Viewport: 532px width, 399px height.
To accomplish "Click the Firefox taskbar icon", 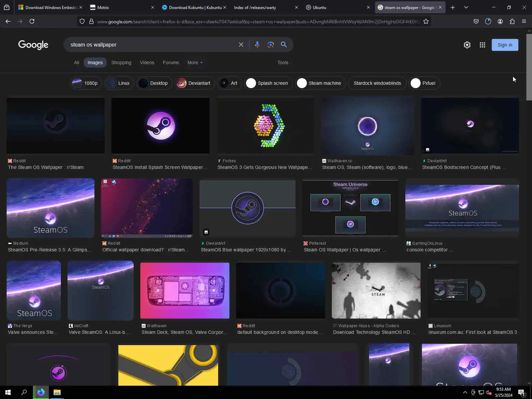I will point(41,392).
